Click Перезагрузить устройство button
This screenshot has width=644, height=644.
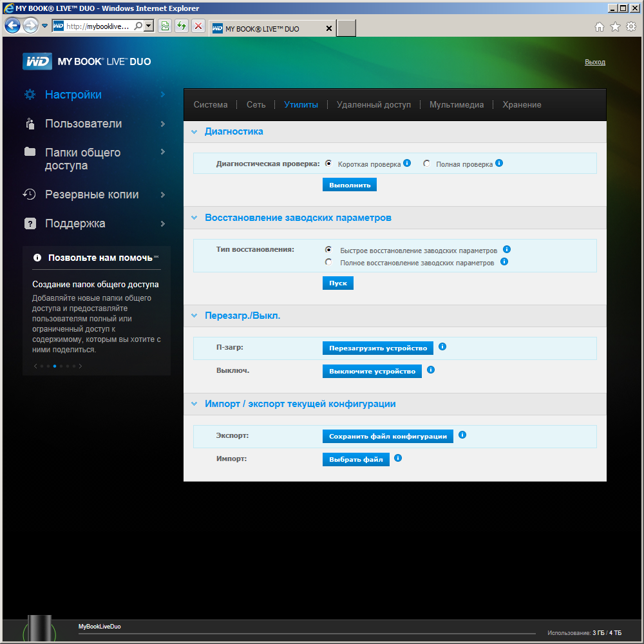(378, 348)
